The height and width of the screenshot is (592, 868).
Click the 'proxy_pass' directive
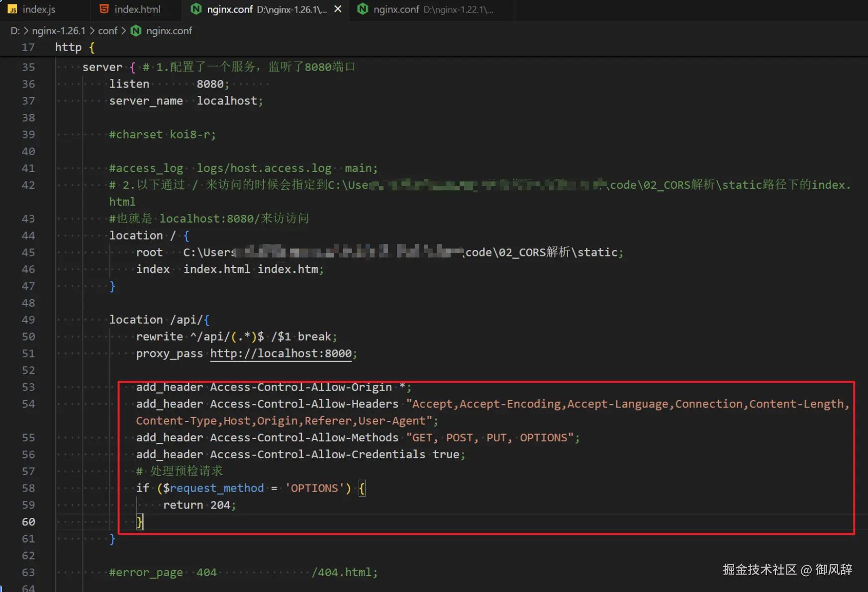(170, 353)
